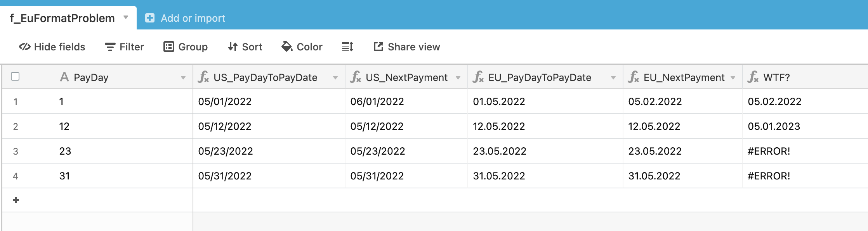The width and height of the screenshot is (868, 231).
Task: Select PayDay column header label
Action: click(x=91, y=78)
